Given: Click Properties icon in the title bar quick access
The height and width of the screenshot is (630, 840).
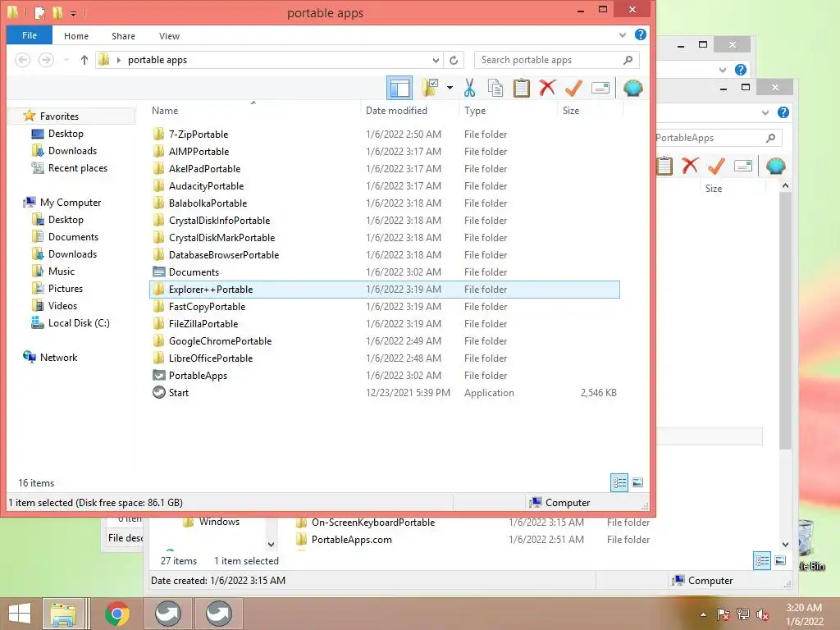Looking at the screenshot, I should pos(39,12).
